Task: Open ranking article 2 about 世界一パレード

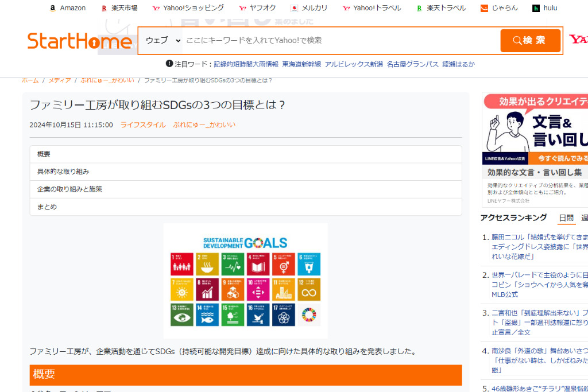Action: coord(540,285)
